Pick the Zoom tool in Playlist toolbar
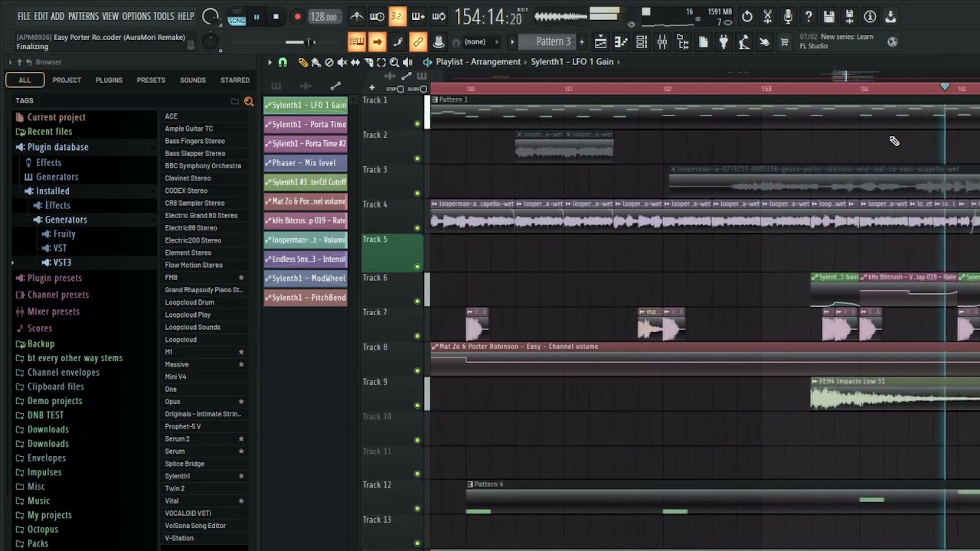Screen dimensions: 980x551 [x=394, y=63]
